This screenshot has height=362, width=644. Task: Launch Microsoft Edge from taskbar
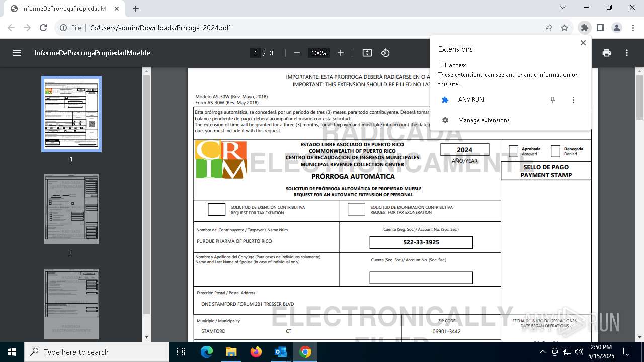click(x=207, y=352)
